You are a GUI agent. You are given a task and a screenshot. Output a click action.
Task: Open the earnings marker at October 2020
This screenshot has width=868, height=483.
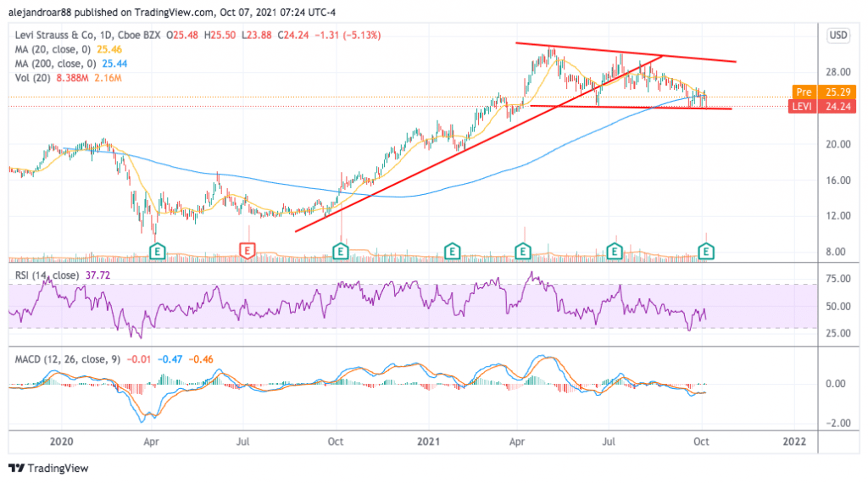point(341,252)
